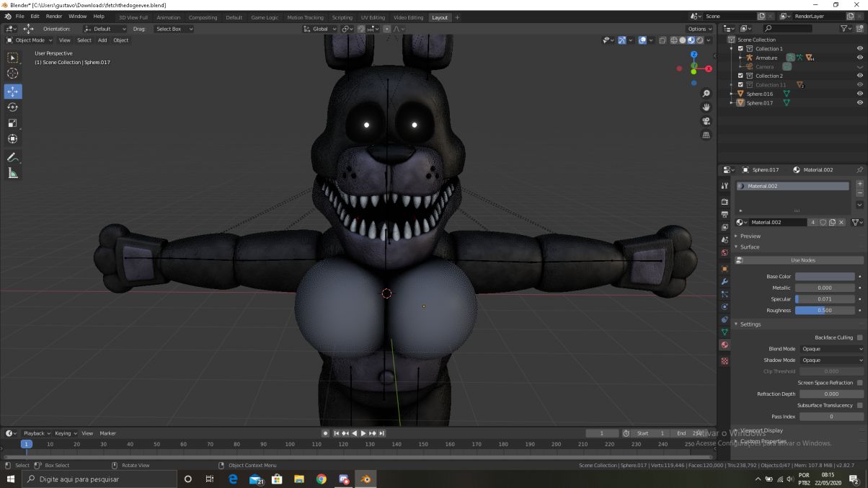Open the Scene properties tab
This screenshot has height=488, width=868.
(725, 240)
